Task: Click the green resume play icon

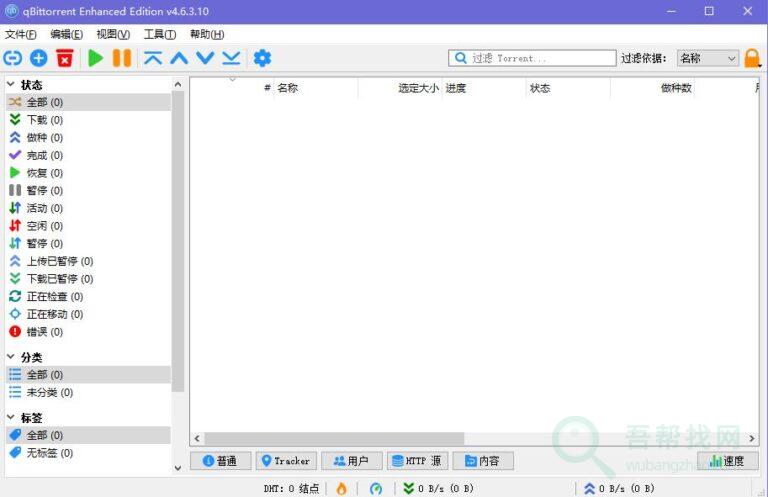Action: coord(96,58)
